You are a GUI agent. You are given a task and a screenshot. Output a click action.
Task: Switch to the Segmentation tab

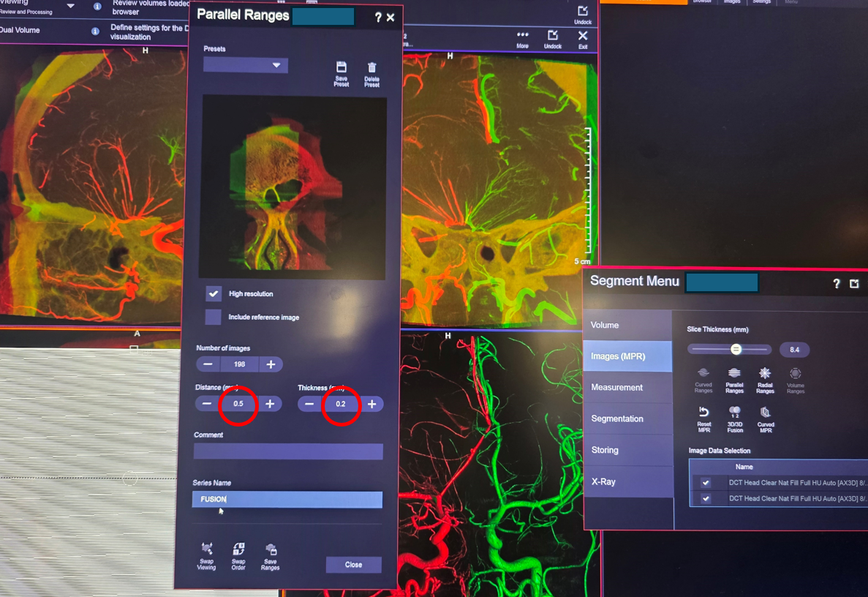click(x=618, y=418)
